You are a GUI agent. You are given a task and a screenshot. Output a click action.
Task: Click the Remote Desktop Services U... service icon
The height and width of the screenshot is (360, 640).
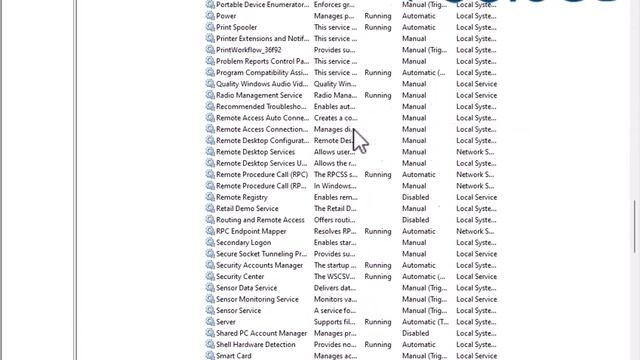[210, 163]
